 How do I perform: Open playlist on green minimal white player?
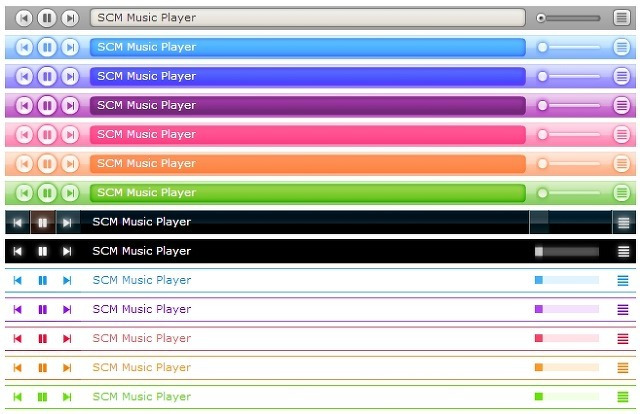(x=623, y=397)
